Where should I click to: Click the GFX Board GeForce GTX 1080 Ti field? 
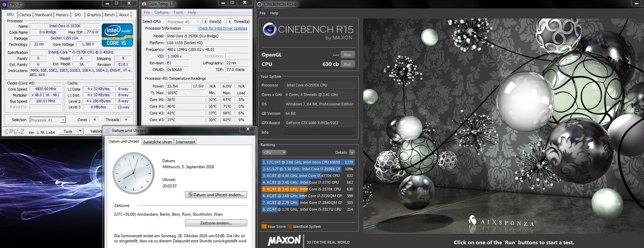(x=319, y=123)
